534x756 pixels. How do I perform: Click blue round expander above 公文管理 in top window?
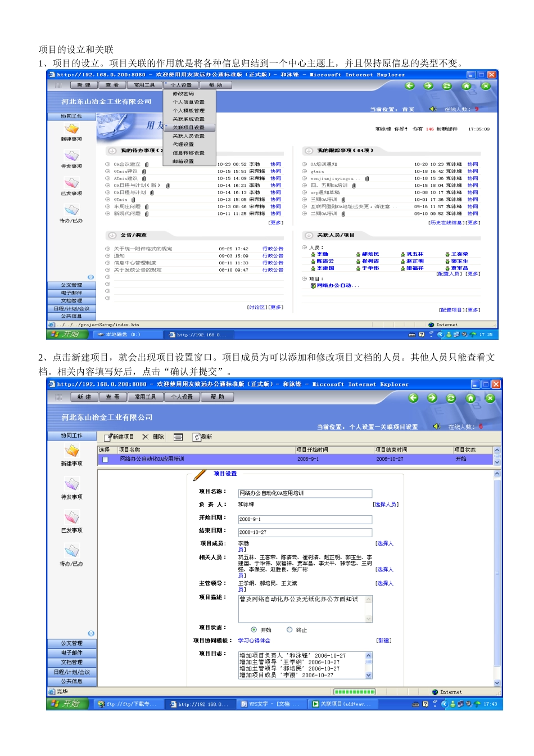[90, 277]
